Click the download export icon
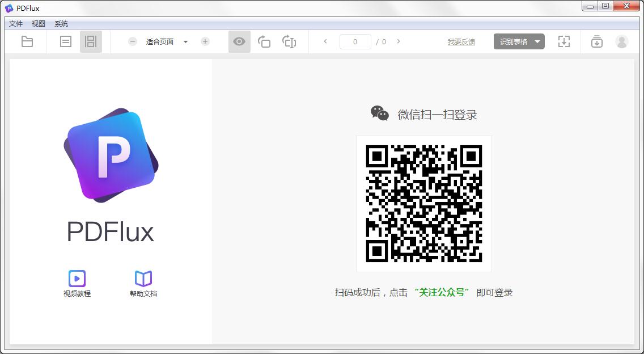The height and width of the screenshot is (354, 644). coord(596,41)
